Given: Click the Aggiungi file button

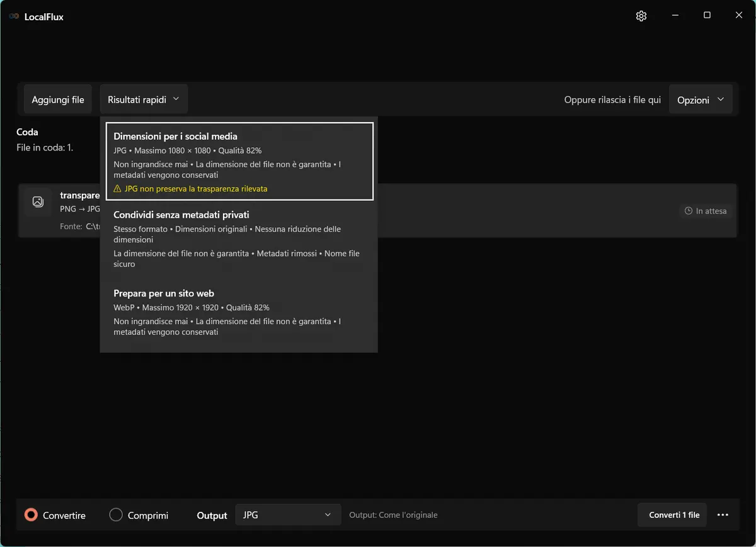Looking at the screenshot, I should coord(58,99).
